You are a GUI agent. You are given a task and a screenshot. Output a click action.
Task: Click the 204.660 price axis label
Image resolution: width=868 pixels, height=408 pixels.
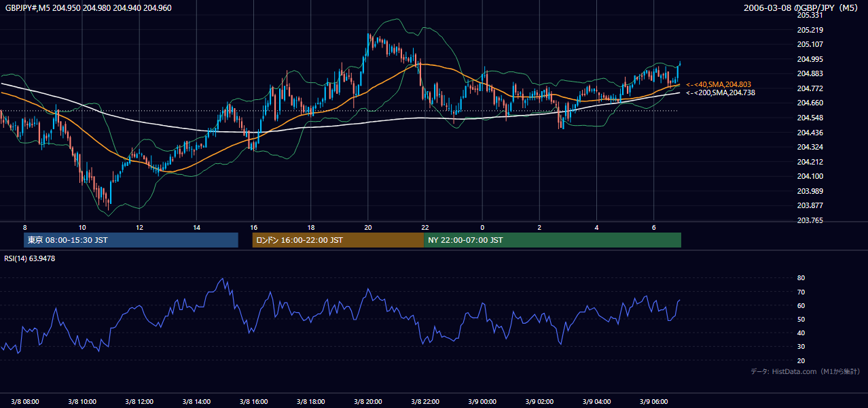810,103
